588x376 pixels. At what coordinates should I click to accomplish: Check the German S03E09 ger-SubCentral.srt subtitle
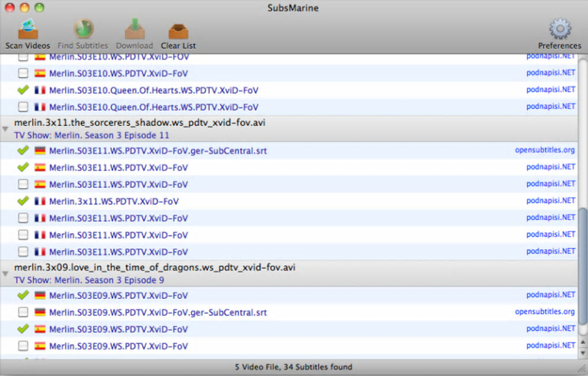pyautogui.click(x=23, y=312)
